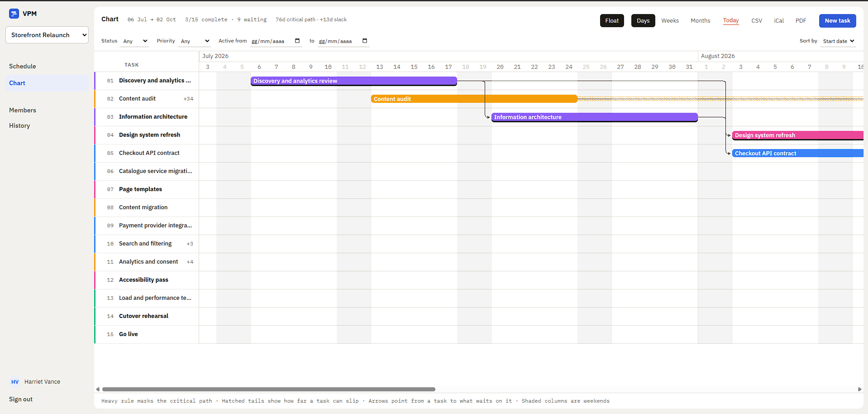Select the pink Design system refresh bar
This screenshot has height=414, width=868.
point(798,135)
